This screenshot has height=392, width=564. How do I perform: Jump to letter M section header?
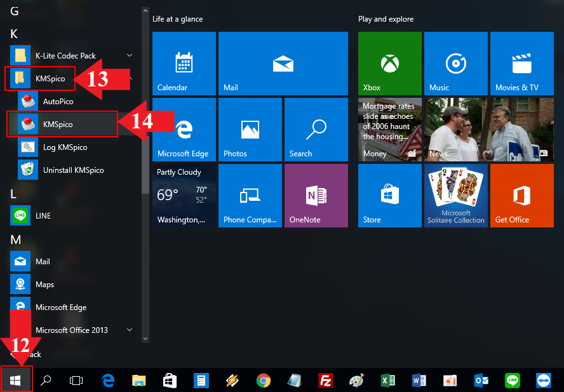[x=15, y=240]
